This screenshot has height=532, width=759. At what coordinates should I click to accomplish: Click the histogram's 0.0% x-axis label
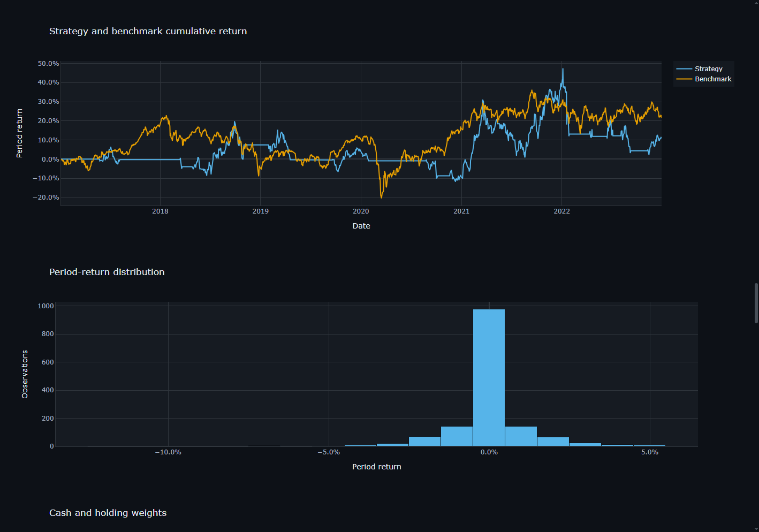pos(489,452)
